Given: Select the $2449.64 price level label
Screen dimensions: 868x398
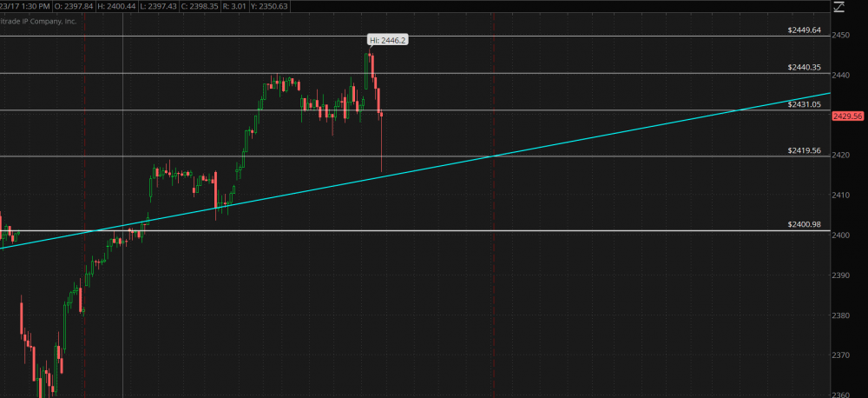Looking at the screenshot, I should pyautogui.click(x=804, y=30).
